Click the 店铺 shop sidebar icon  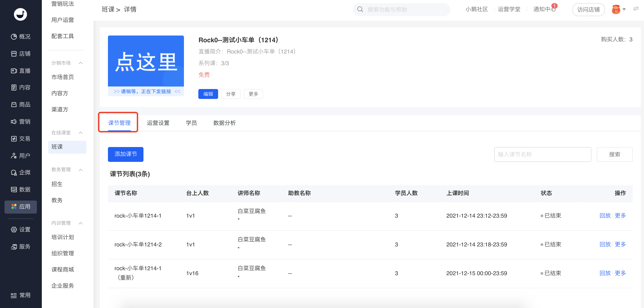(x=14, y=54)
